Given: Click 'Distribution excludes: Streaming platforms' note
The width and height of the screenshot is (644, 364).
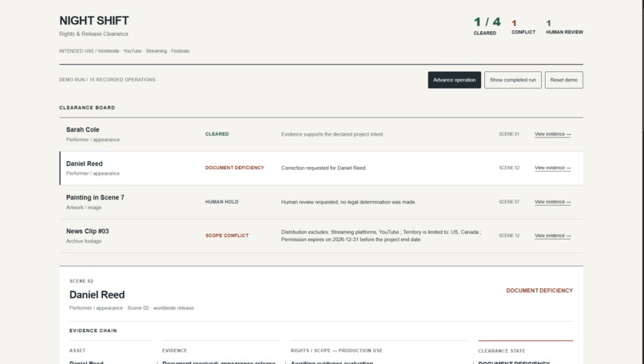Looking at the screenshot, I should [381, 235].
